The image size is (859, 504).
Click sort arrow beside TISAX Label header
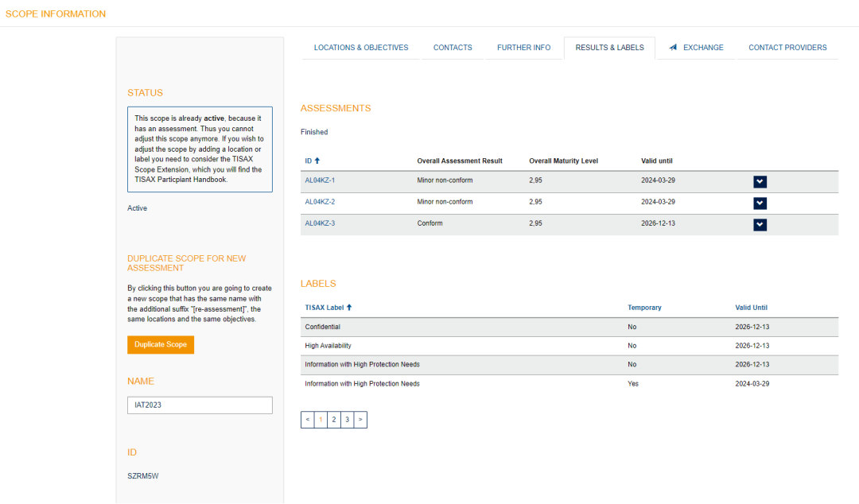click(x=349, y=308)
